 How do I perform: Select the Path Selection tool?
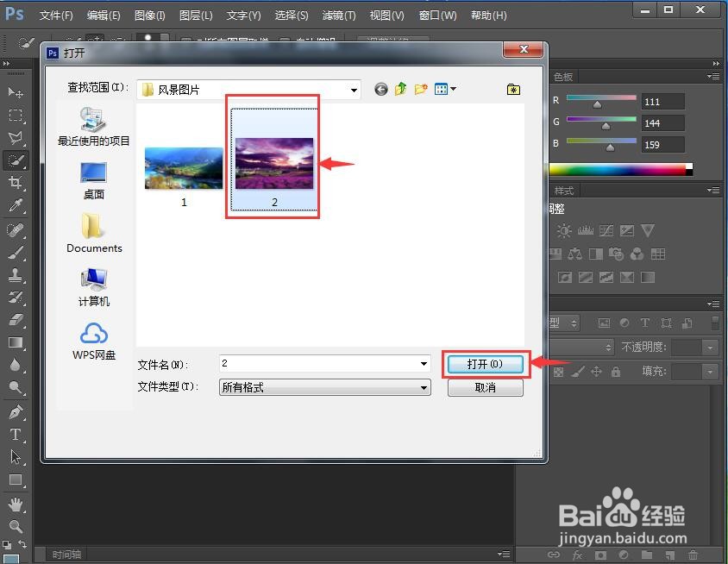[x=16, y=457]
